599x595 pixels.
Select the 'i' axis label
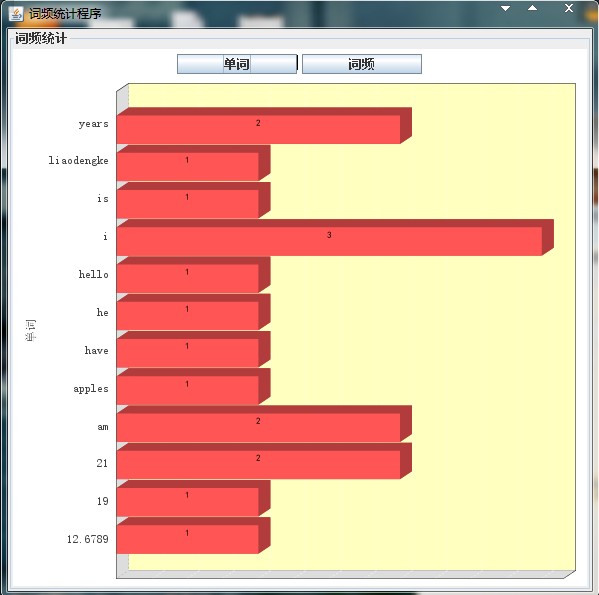tap(105, 236)
